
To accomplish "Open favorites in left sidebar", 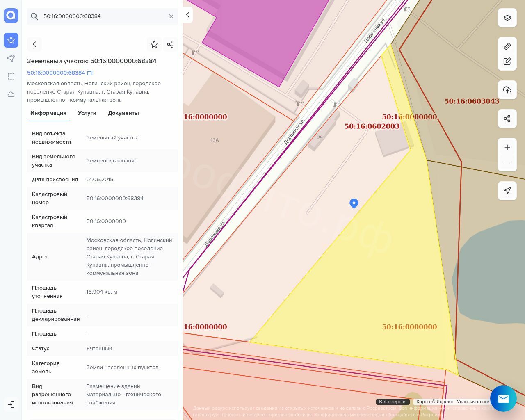I will click(11, 40).
